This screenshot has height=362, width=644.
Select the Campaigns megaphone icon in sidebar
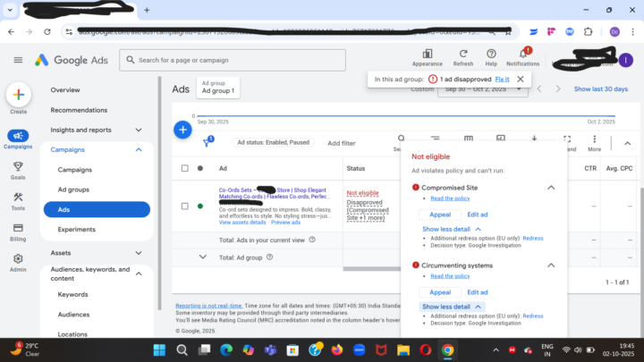18,136
